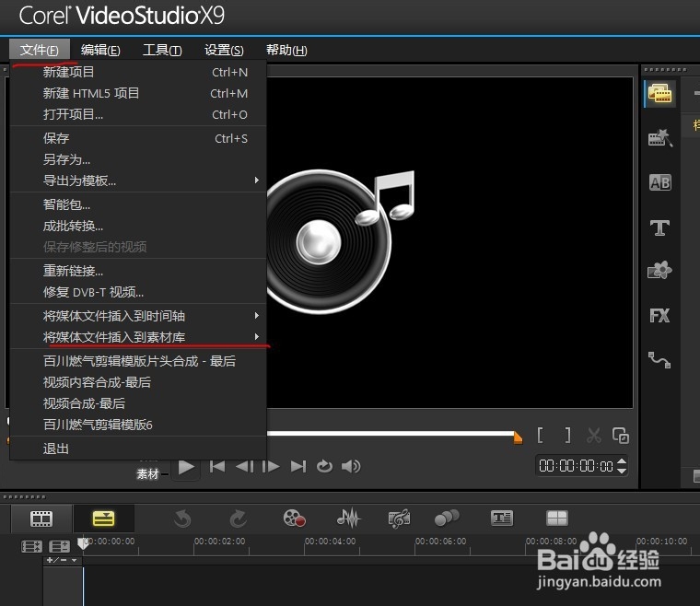The image size is (700, 606).
Task: Switch to Storyboard view filmstrip icon
Action: [41, 519]
